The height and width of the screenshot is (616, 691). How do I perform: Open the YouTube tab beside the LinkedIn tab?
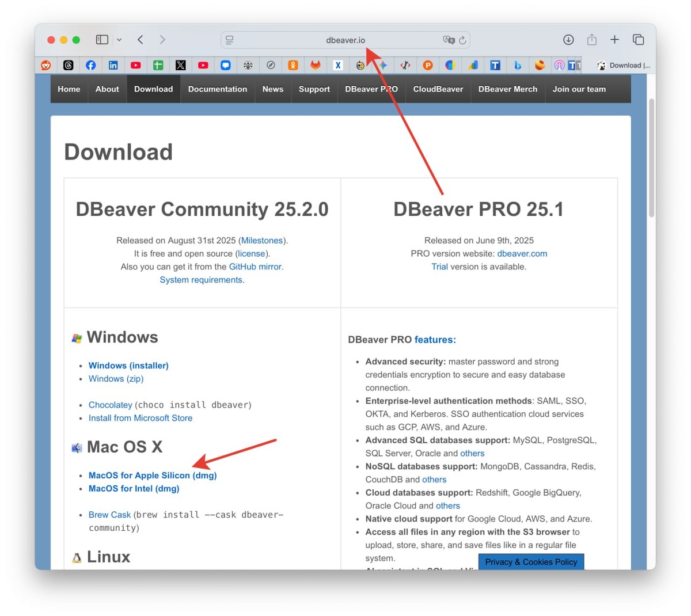tap(136, 65)
